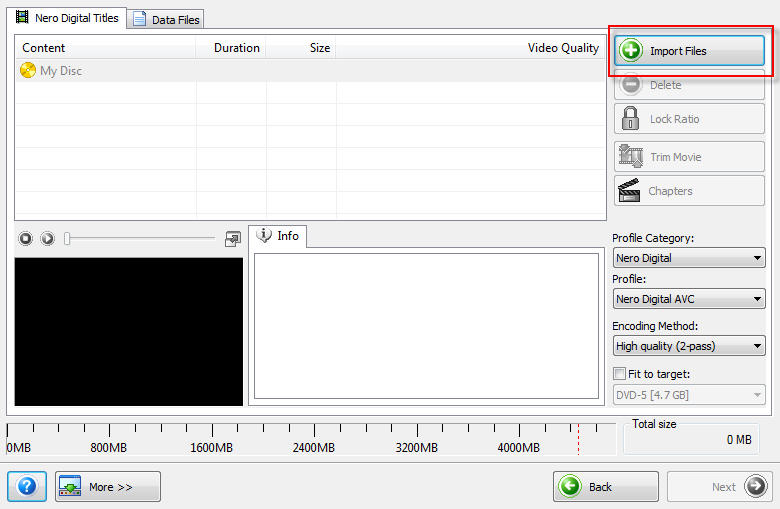The image size is (780, 509).
Task: Sort by the Size column header
Action: (x=301, y=48)
